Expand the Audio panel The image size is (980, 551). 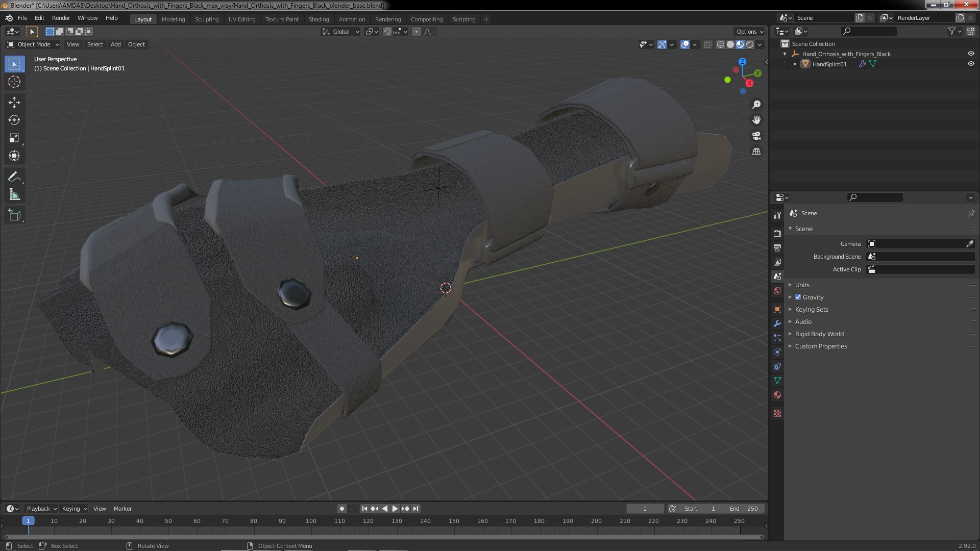point(803,321)
